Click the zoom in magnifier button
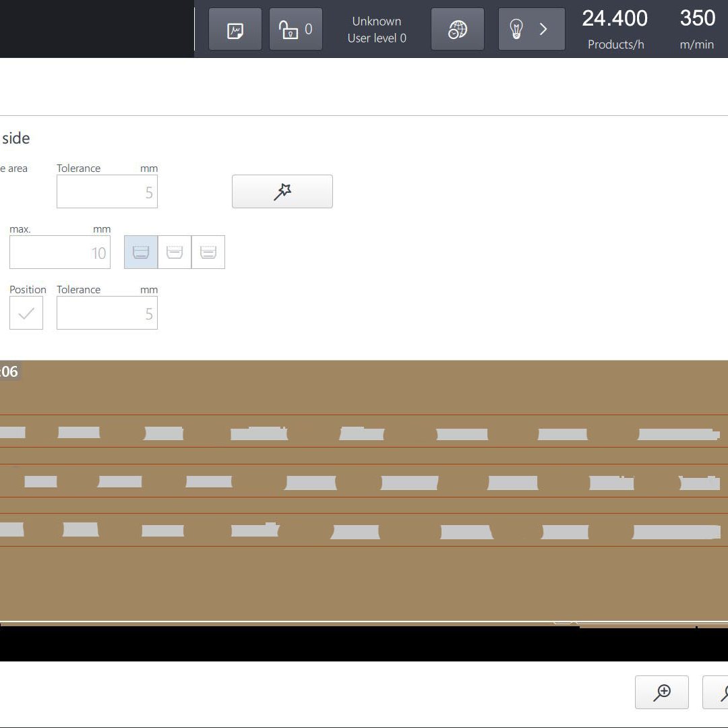 [662, 692]
